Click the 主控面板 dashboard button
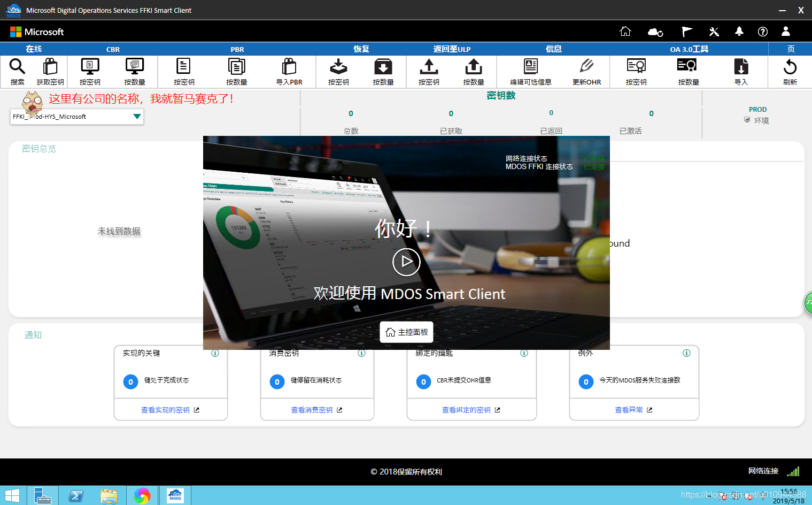Image resolution: width=812 pixels, height=505 pixels. click(x=407, y=332)
